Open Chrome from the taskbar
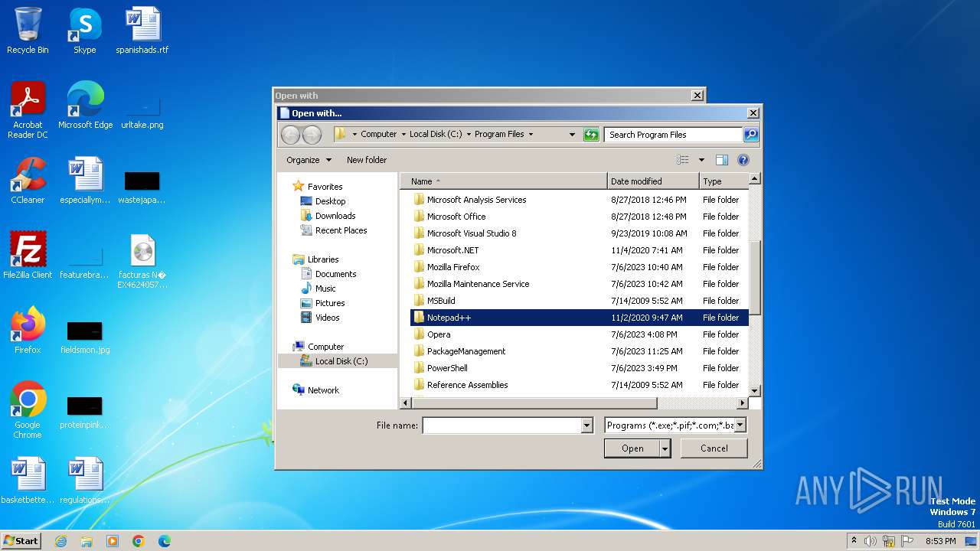980x551 pixels. coord(139,541)
